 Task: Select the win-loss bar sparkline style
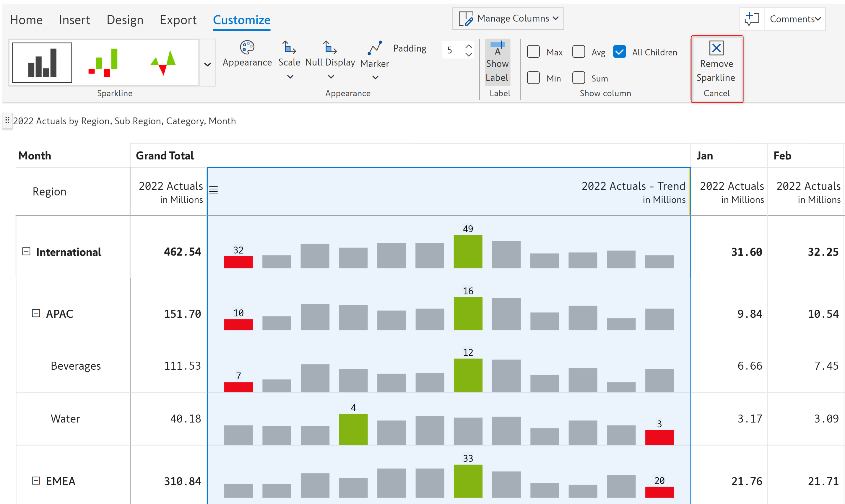(x=103, y=63)
